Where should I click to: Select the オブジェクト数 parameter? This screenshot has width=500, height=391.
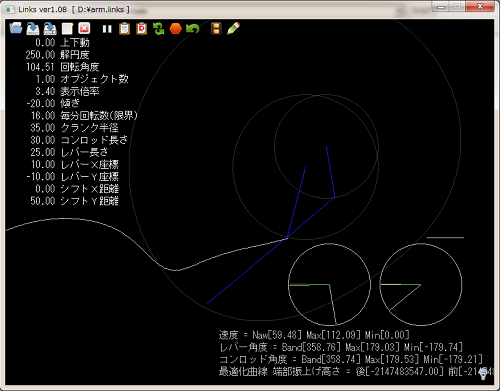click(82, 79)
